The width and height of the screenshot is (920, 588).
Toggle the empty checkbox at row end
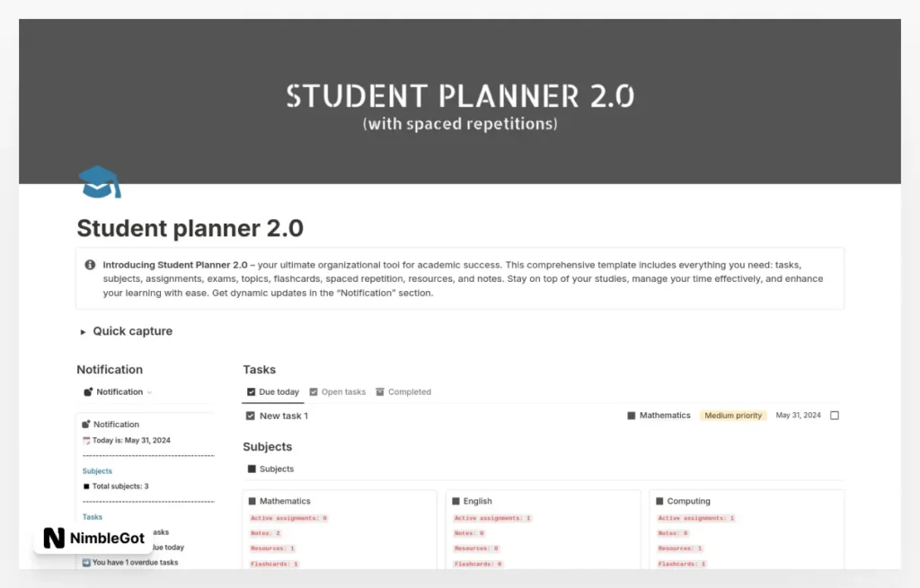point(834,415)
